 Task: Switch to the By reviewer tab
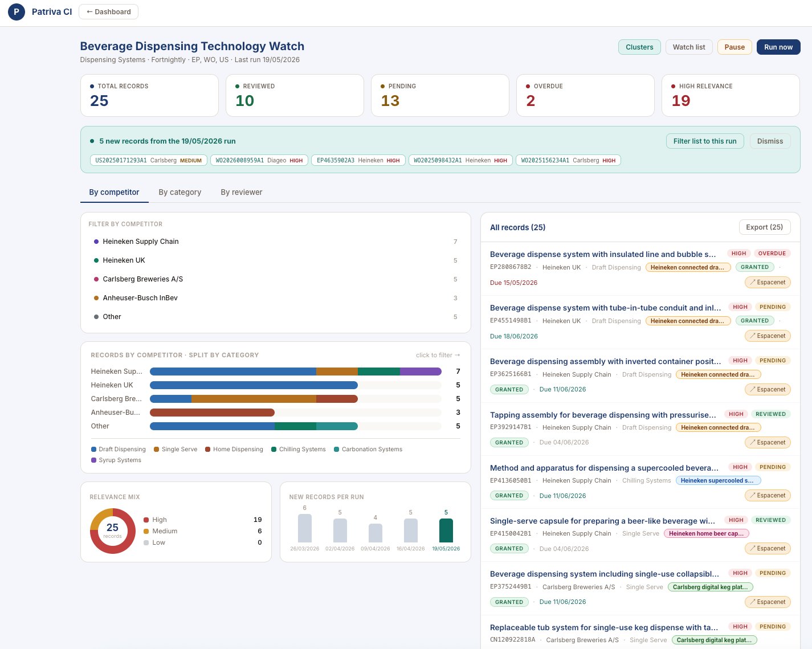pyautogui.click(x=242, y=192)
